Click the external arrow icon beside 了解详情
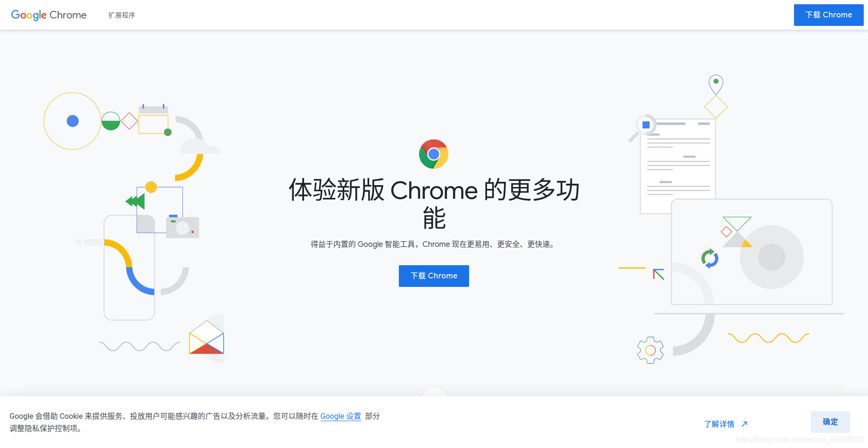Screen dimensions: 868x448 744,424
